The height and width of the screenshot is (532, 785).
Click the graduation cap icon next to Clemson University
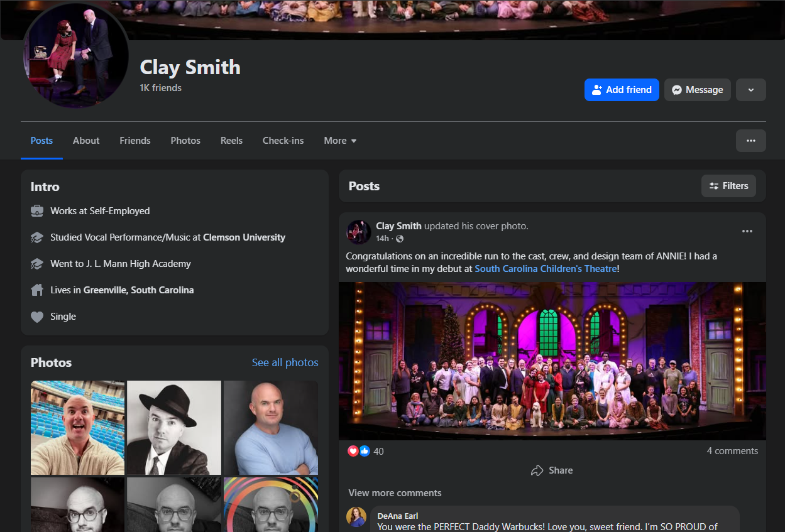[37, 237]
